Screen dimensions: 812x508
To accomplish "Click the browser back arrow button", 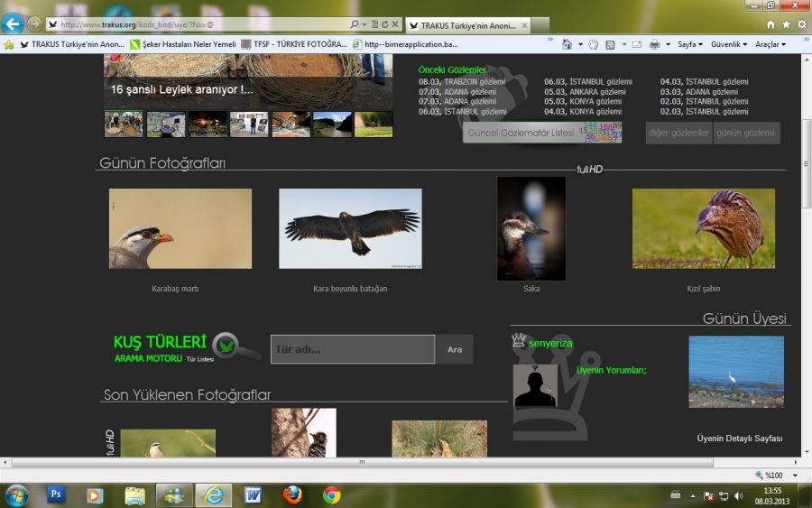I will click(x=13, y=24).
